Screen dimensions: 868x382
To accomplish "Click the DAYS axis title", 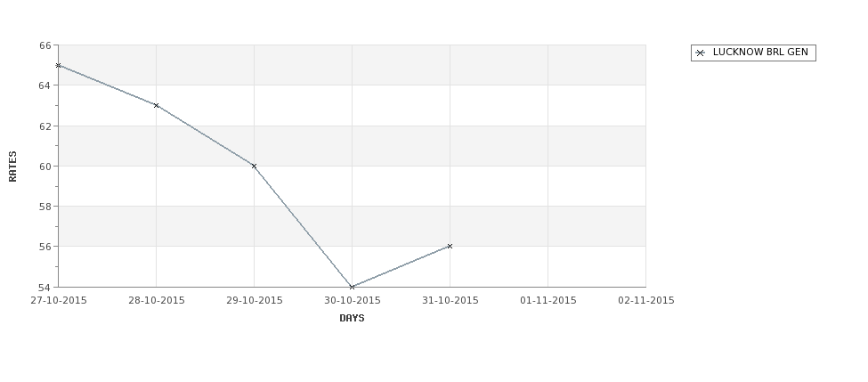I will click(x=352, y=319).
